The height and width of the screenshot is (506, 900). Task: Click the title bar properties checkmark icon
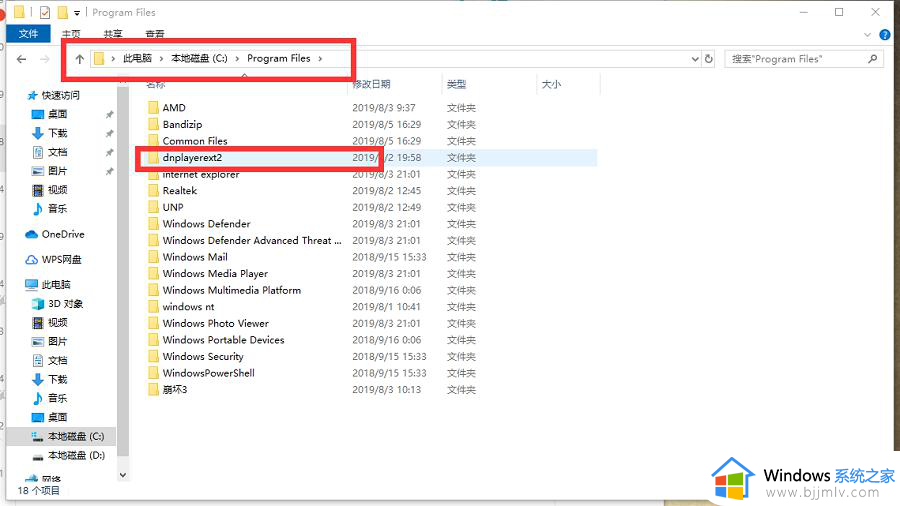pyautogui.click(x=45, y=12)
